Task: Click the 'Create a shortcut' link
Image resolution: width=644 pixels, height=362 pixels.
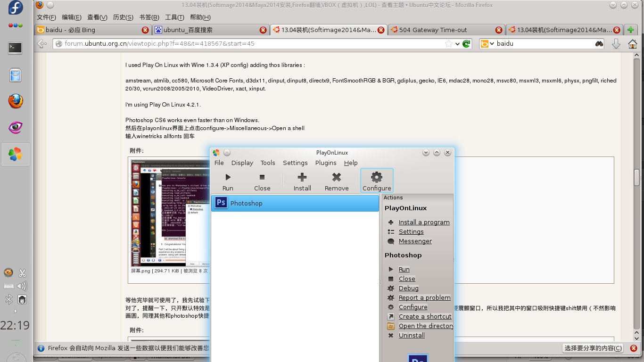Action: pos(425,316)
